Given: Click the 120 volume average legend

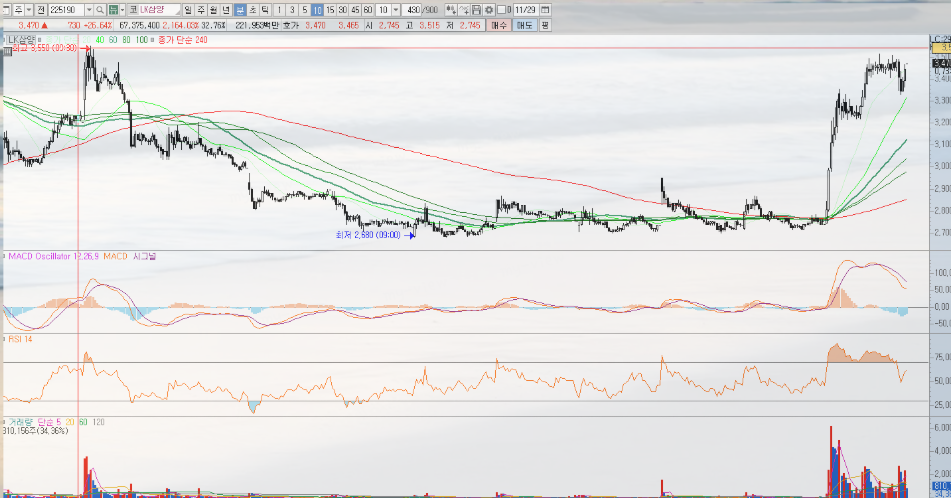Looking at the screenshot, I should [98, 422].
